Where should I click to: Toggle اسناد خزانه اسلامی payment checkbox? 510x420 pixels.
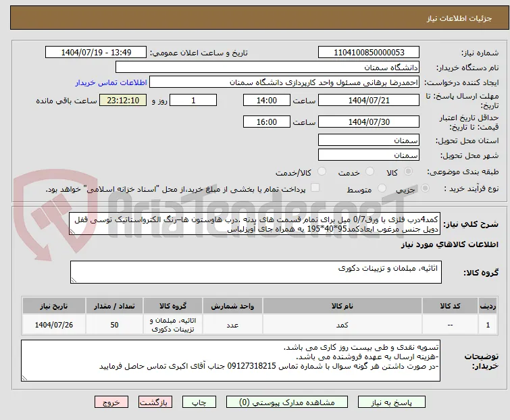coord(315,187)
